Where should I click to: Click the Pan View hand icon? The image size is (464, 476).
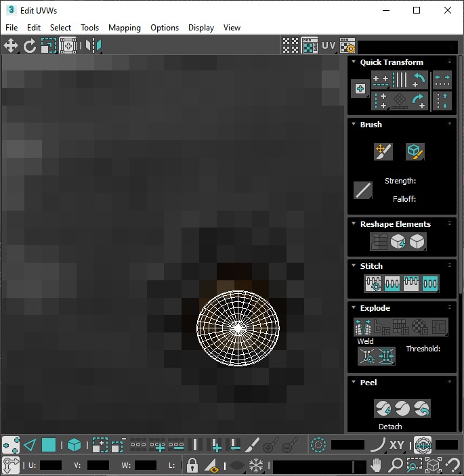376,464
